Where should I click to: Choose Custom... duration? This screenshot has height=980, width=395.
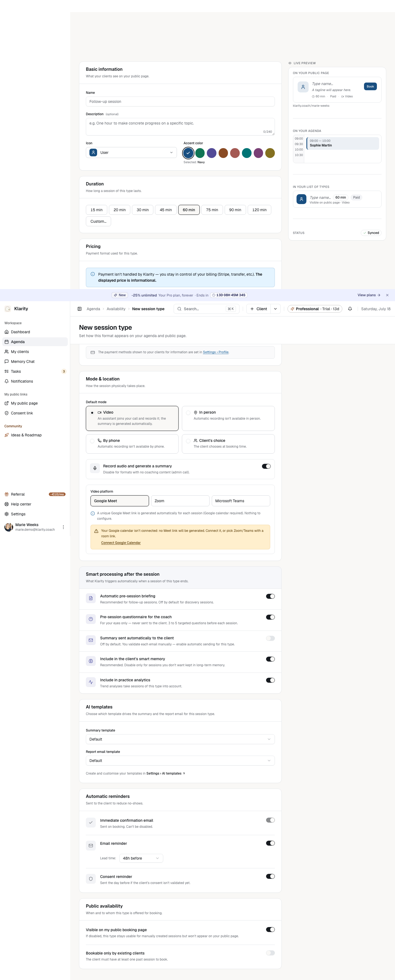98,221
